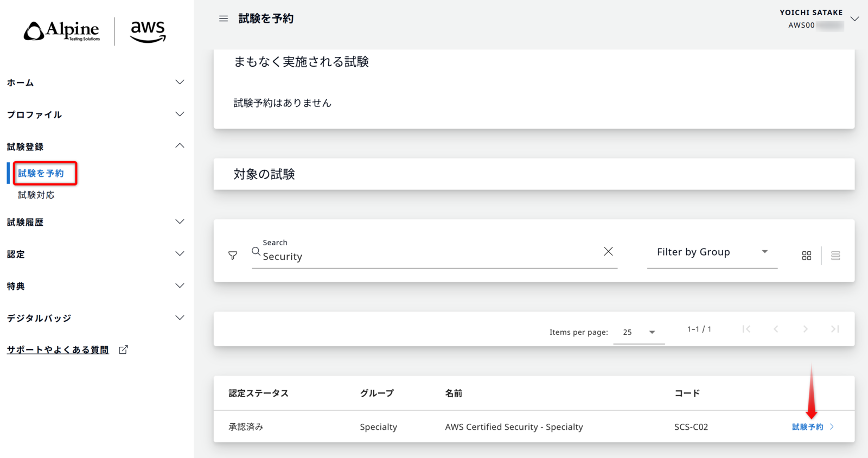Image resolution: width=868 pixels, height=458 pixels.
Task: Expand the 認定 menu
Action: click(x=180, y=253)
